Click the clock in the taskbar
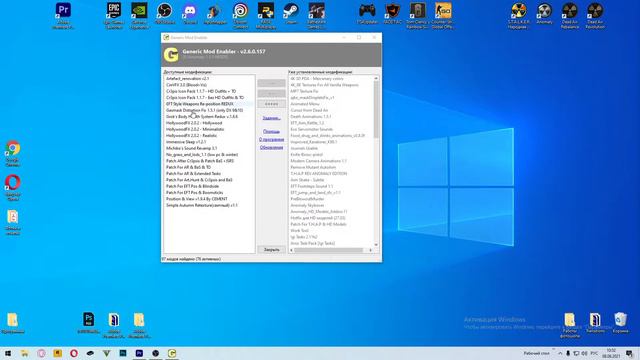 (x=611, y=353)
